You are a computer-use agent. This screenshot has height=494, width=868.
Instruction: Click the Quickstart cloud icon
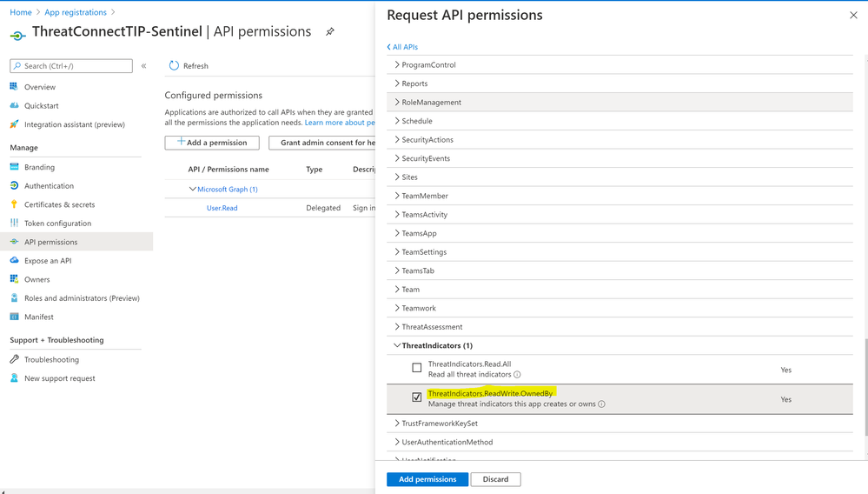point(14,105)
